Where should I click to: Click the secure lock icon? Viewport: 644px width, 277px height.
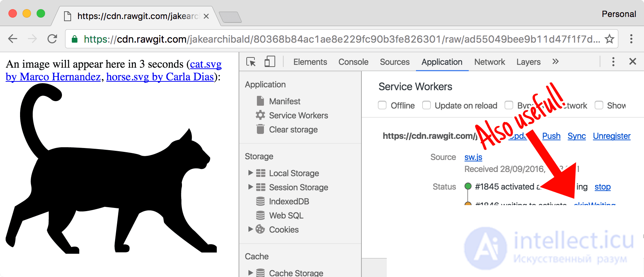pyautogui.click(x=75, y=39)
